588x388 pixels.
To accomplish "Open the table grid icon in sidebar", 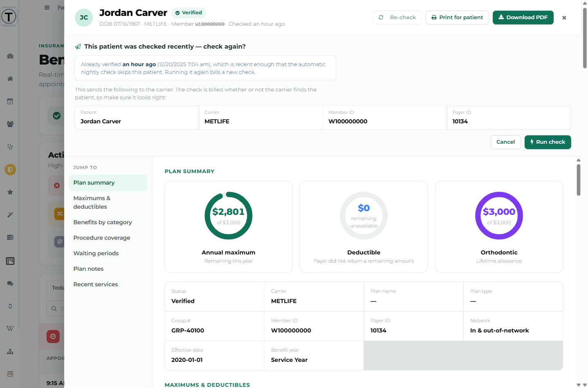I will coord(10,261).
